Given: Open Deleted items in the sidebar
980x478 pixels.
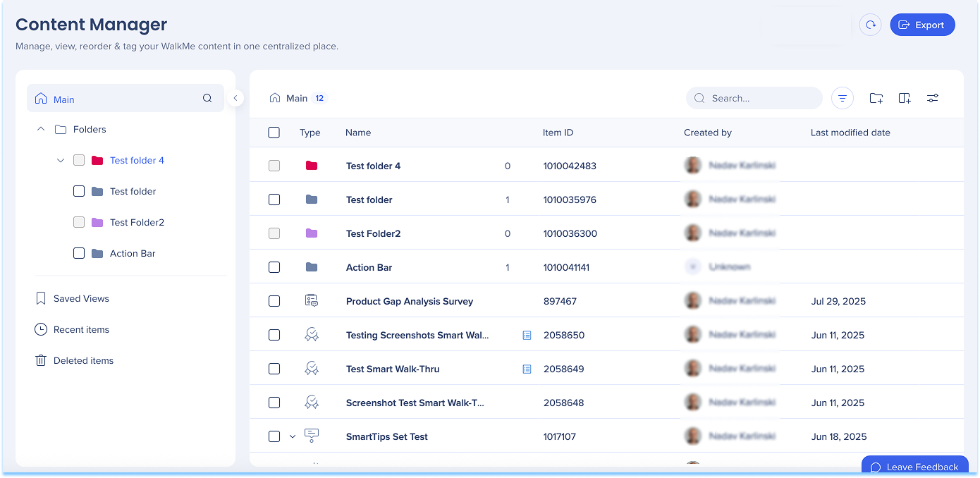Looking at the screenshot, I should [83, 361].
